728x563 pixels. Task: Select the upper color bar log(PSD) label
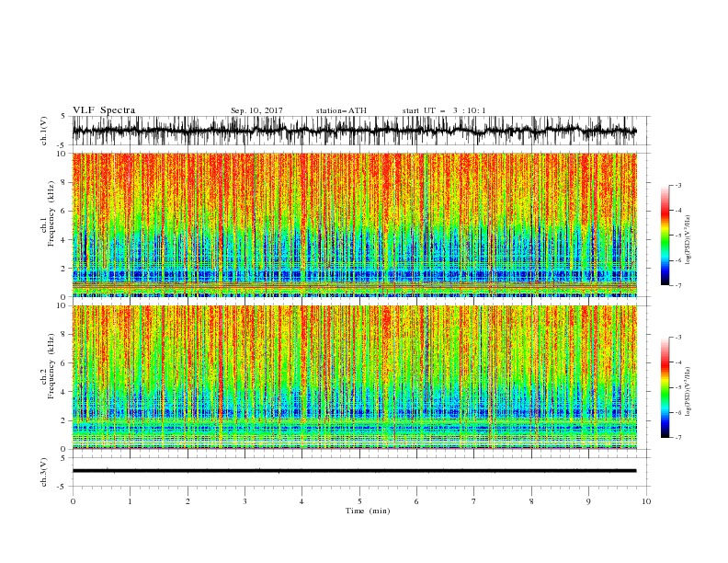(x=688, y=240)
